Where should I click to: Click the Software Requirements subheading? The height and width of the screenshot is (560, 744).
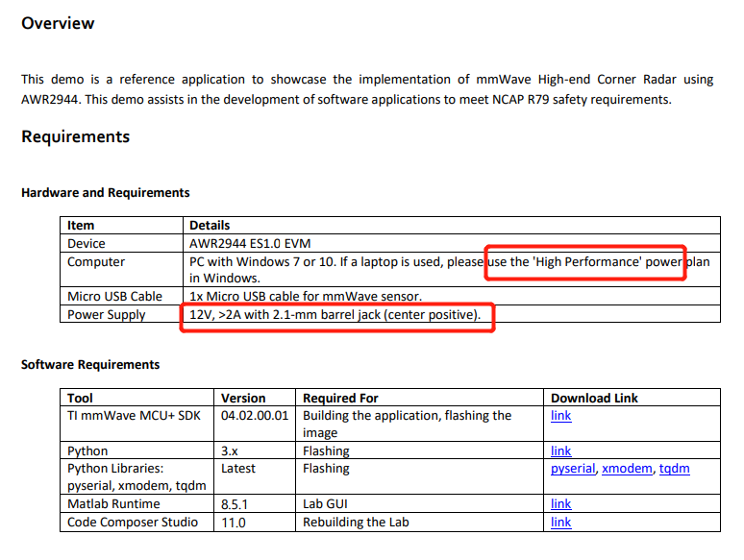(90, 365)
